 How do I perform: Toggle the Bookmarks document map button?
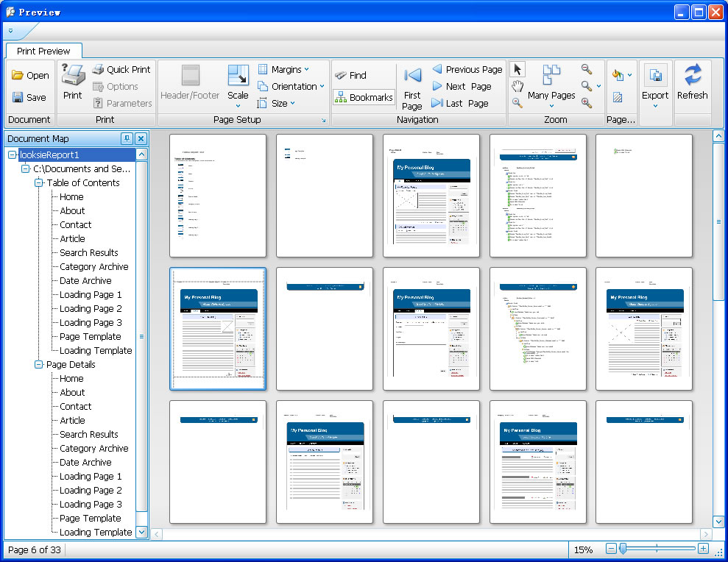[x=364, y=97]
